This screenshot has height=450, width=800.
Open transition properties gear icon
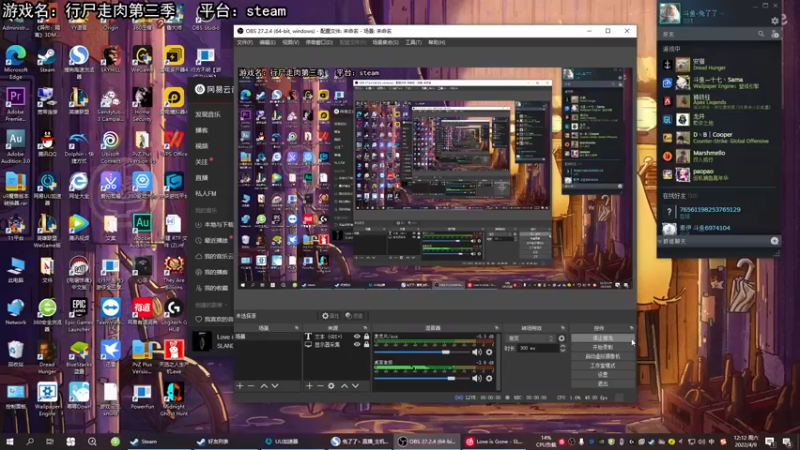coord(561,338)
